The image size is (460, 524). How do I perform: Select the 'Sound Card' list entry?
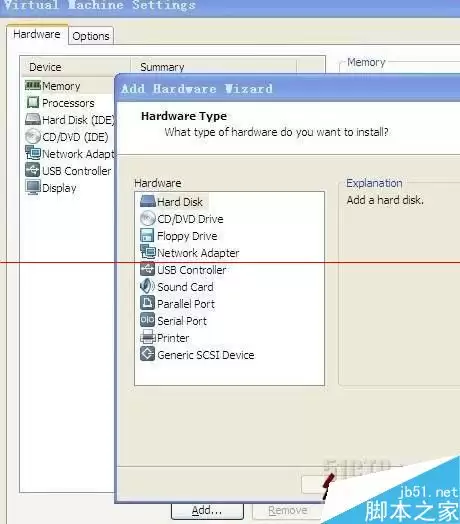coord(185,287)
